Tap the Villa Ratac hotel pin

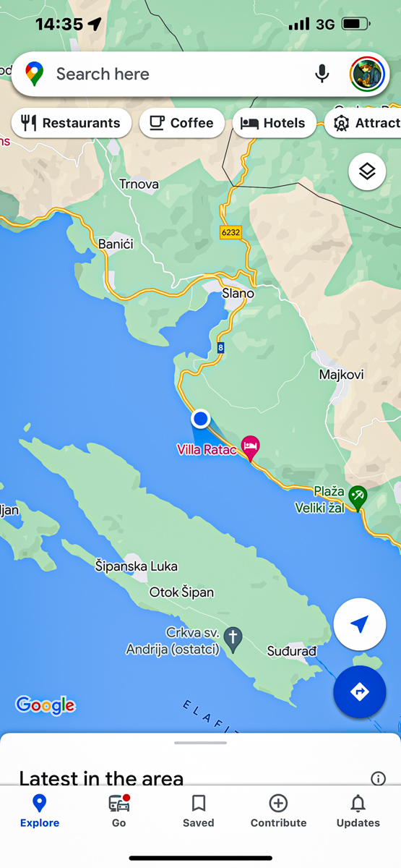click(250, 447)
